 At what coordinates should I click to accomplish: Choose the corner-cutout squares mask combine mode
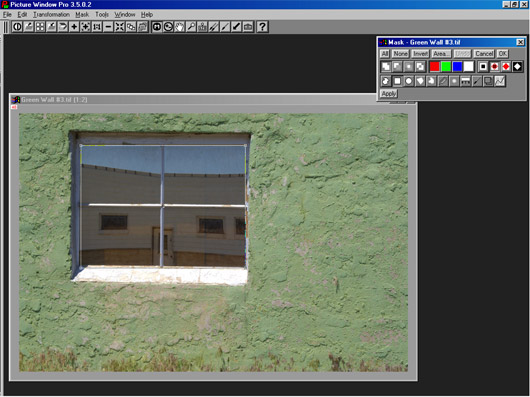click(398, 67)
